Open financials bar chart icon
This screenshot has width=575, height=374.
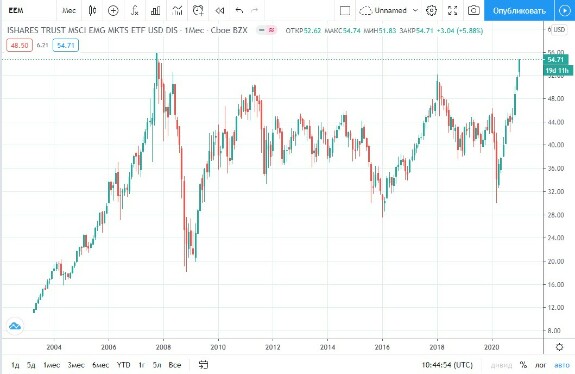(x=155, y=11)
